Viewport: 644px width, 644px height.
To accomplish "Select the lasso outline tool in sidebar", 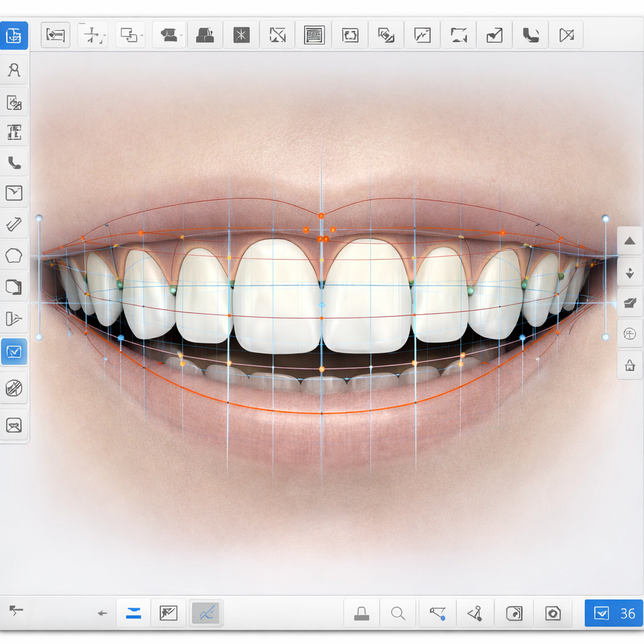I will tap(14, 256).
